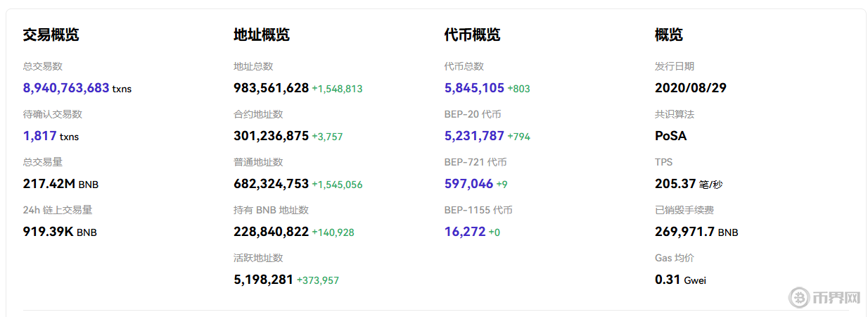Viewport: 868px width, 317px height.
Task: Open BEP-721 token count 597,046
Action: coord(468,184)
